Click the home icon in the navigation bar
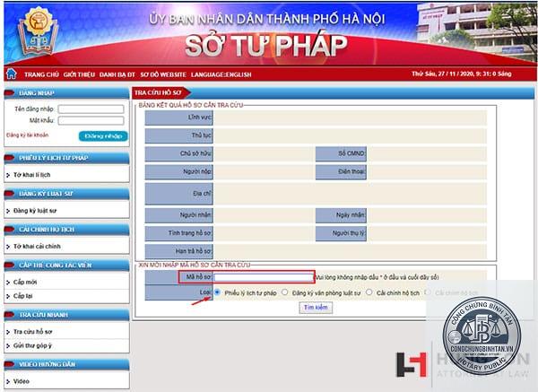Viewport: 538px width, 392px height. click(x=12, y=74)
